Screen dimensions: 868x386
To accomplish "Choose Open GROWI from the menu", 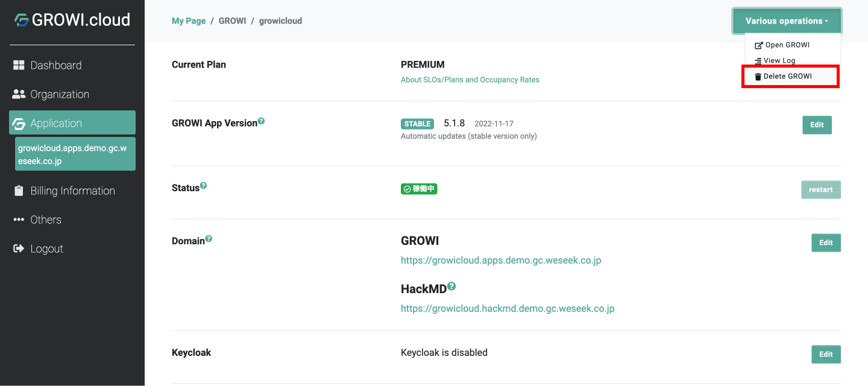I will pos(793,45).
